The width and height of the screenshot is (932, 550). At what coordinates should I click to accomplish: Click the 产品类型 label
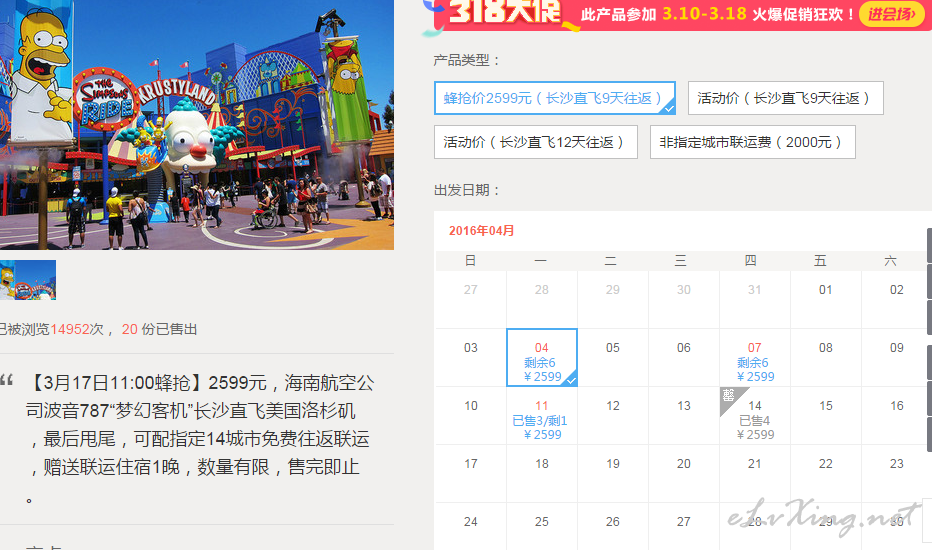coord(467,60)
